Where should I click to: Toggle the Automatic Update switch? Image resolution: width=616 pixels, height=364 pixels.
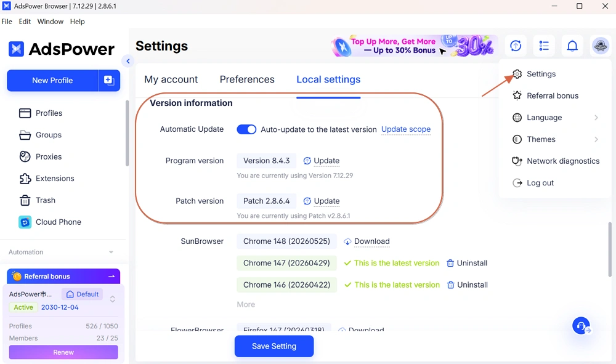pyautogui.click(x=246, y=129)
